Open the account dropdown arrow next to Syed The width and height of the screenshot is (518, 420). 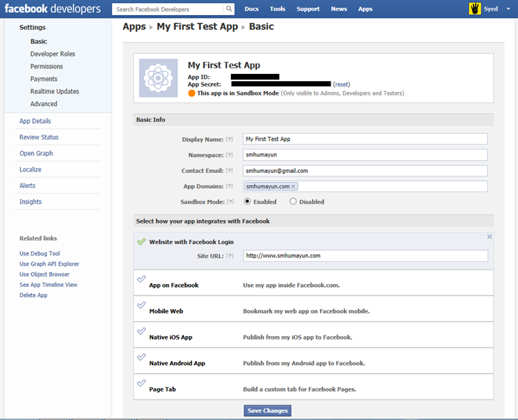508,9
